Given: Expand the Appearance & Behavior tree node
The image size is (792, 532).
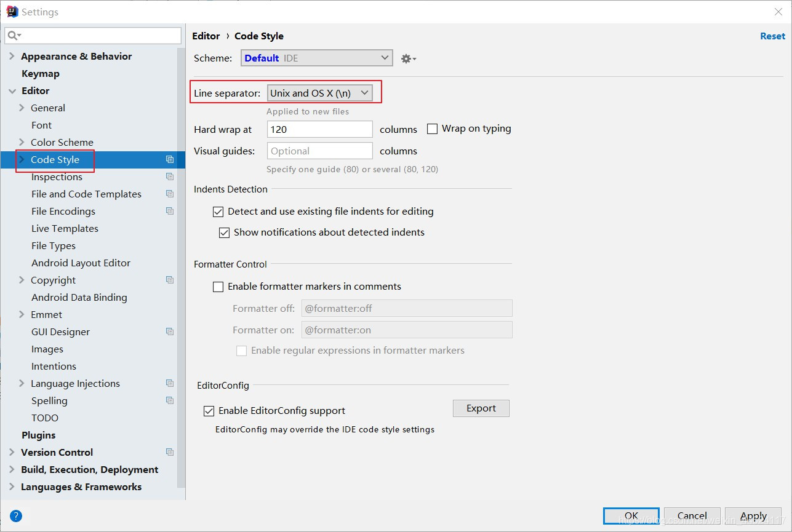Looking at the screenshot, I should 12,56.
